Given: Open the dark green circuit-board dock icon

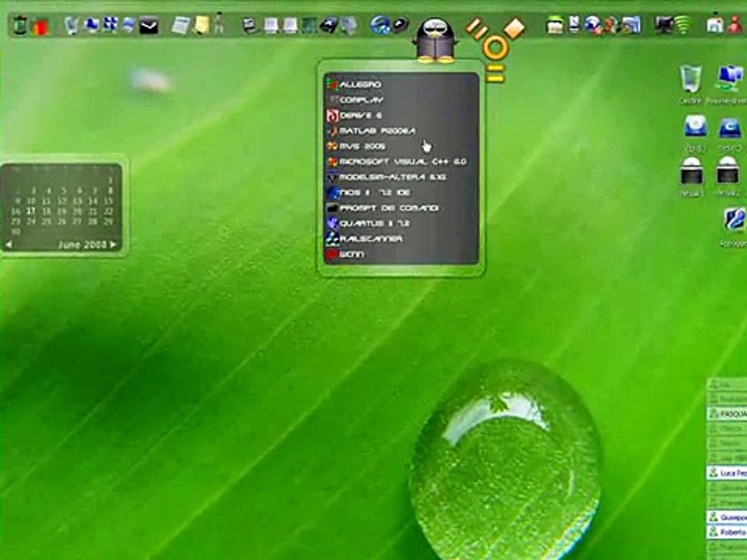Looking at the screenshot, I should pos(309,26).
